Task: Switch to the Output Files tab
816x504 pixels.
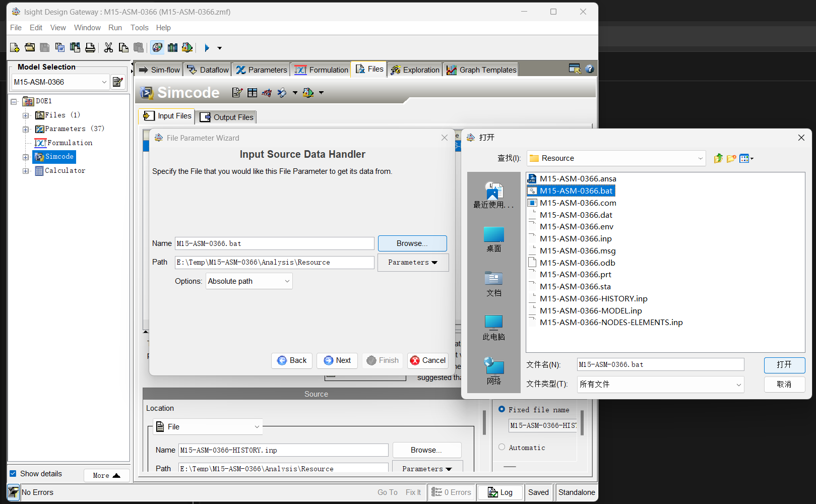Action: coord(227,117)
